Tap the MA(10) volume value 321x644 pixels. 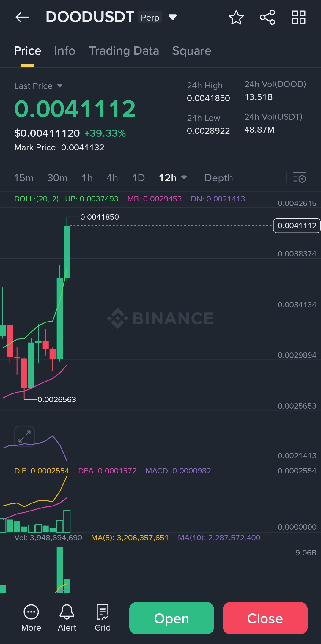[219, 538]
